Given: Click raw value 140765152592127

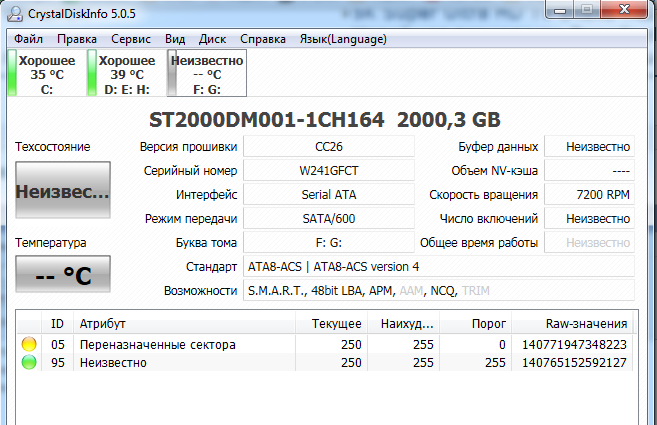Looking at the screenshot, I should click(x=574, y=363).
